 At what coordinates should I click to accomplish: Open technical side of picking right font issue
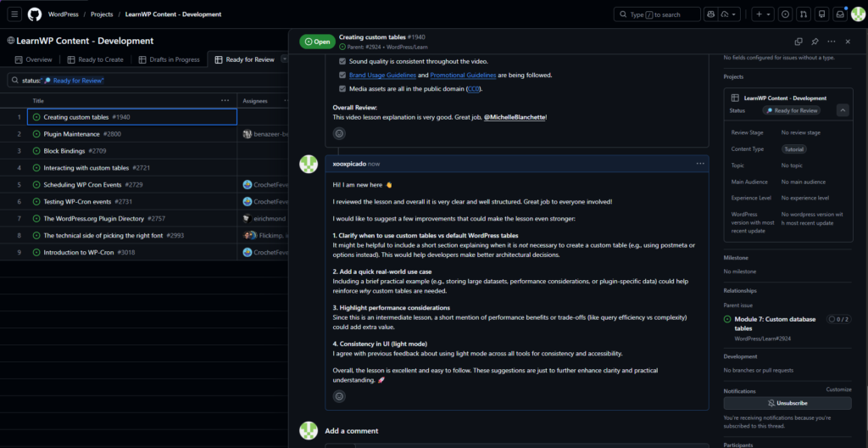[x=114, y=235]
